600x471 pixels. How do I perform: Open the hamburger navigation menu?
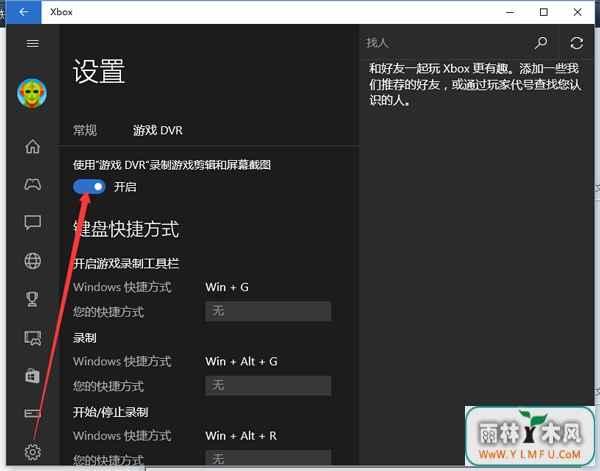pyautogui.click(x=33, y=44)
